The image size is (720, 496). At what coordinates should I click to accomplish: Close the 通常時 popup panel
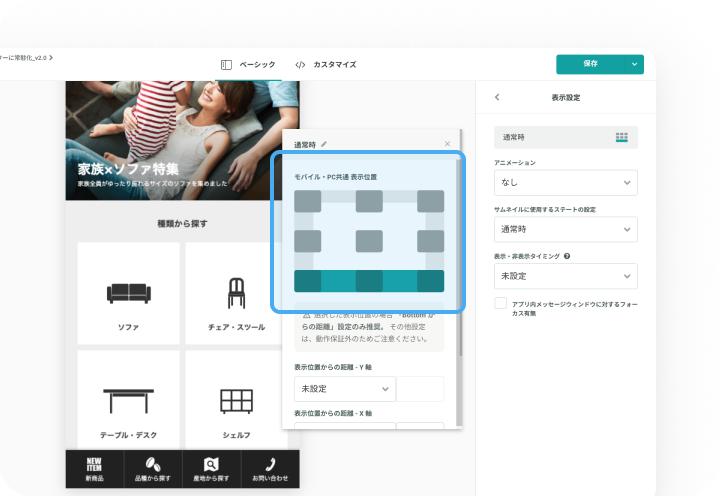pos(447,144)
